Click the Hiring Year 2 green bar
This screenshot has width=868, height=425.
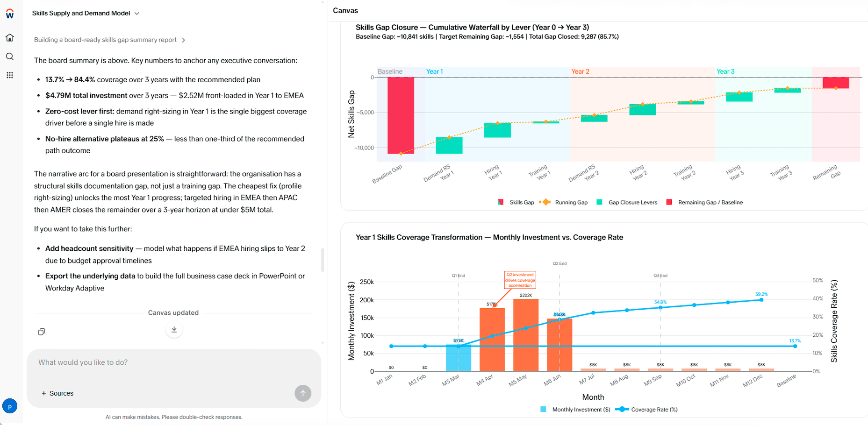(642, 110)
